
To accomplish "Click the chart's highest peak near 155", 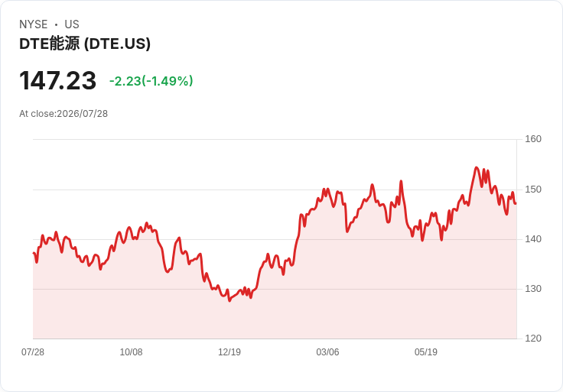I will point(477,167).
